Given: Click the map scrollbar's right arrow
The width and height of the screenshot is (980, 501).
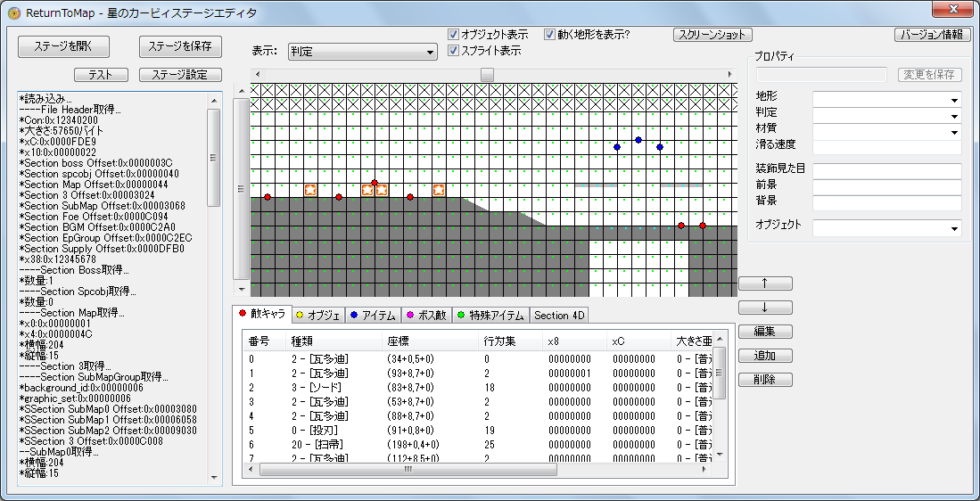Looking at the screenshot, I should pyautogui.click(x=729, y=74).
